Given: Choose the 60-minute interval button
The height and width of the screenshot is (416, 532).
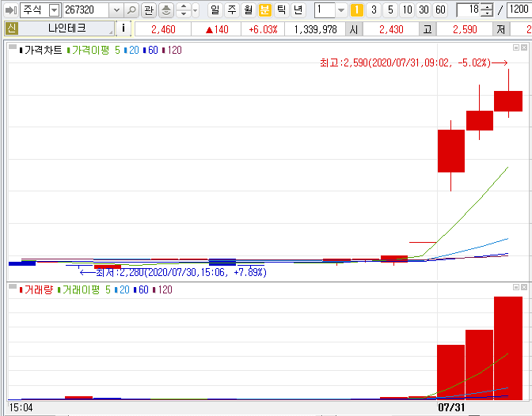Looking at the screenshot, I should 440,10.
